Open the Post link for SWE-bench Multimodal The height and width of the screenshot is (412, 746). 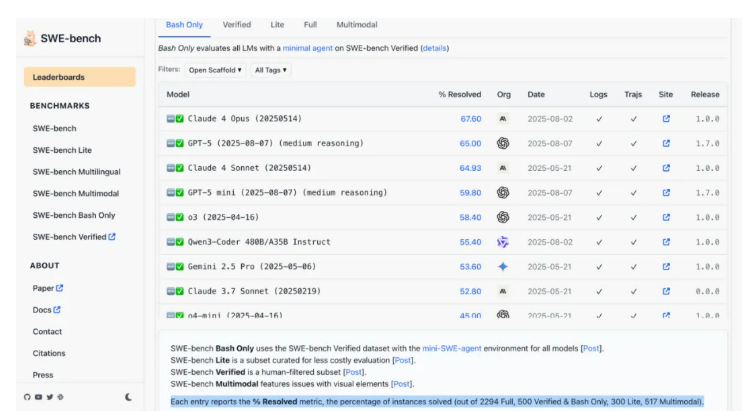click(401, 384)
